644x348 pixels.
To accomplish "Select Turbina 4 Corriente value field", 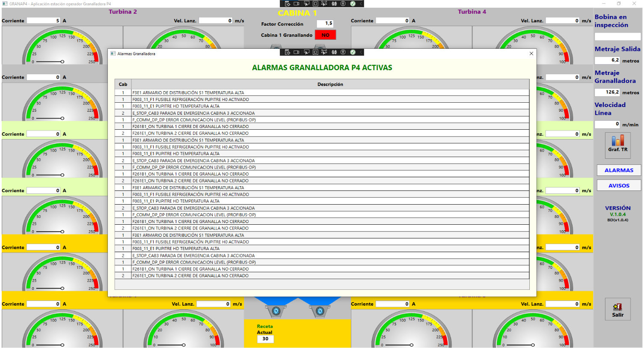I will 393,21.
